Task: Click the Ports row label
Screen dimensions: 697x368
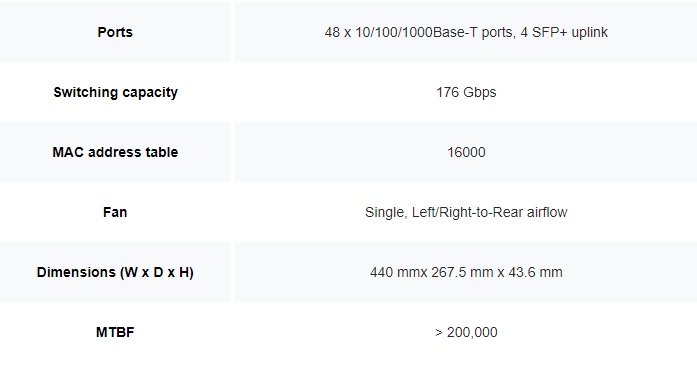Action: 115,32
